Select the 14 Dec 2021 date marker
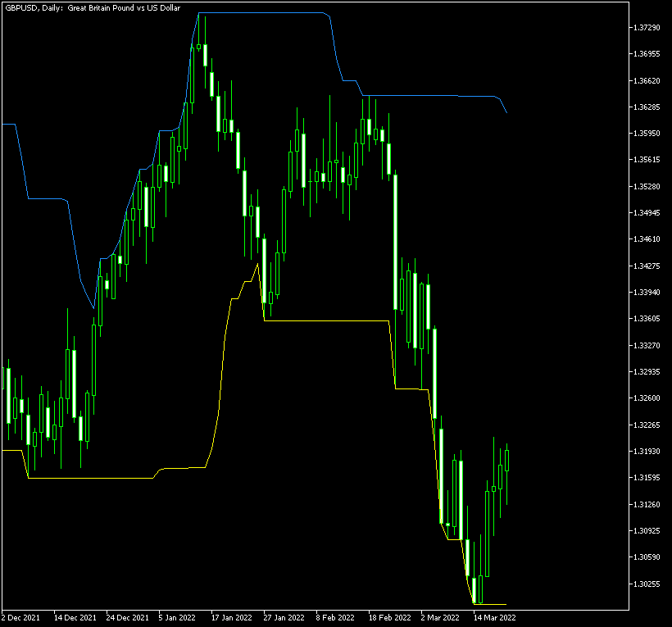The height and width of the screenshot is (627, 672). click(75, 617)
